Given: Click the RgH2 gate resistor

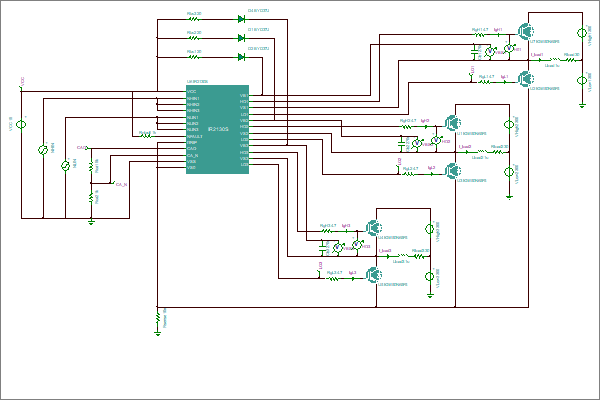Looking at the screenshot, I should [x=406, y=127].
